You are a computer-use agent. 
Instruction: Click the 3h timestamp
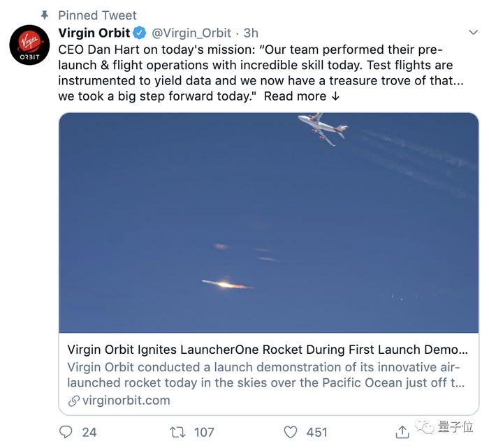pos(251,33)
